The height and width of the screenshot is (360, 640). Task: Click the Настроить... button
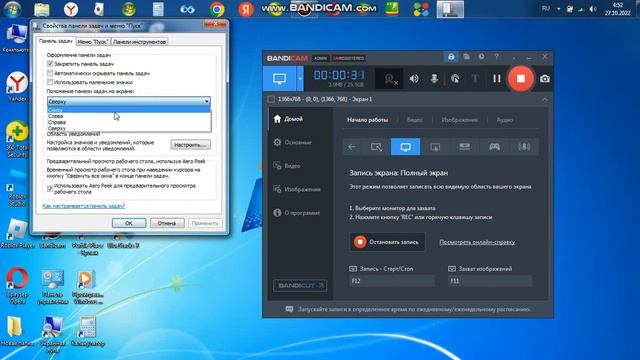pos(191,145)
